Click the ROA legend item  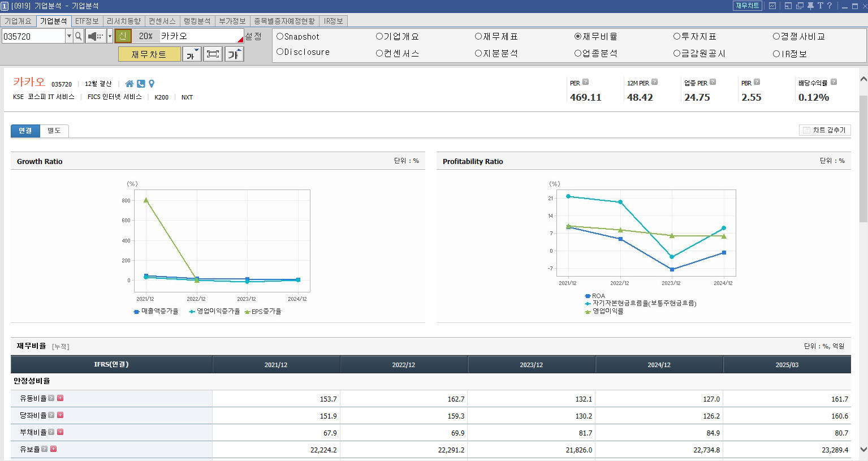(x=595, y=296)
